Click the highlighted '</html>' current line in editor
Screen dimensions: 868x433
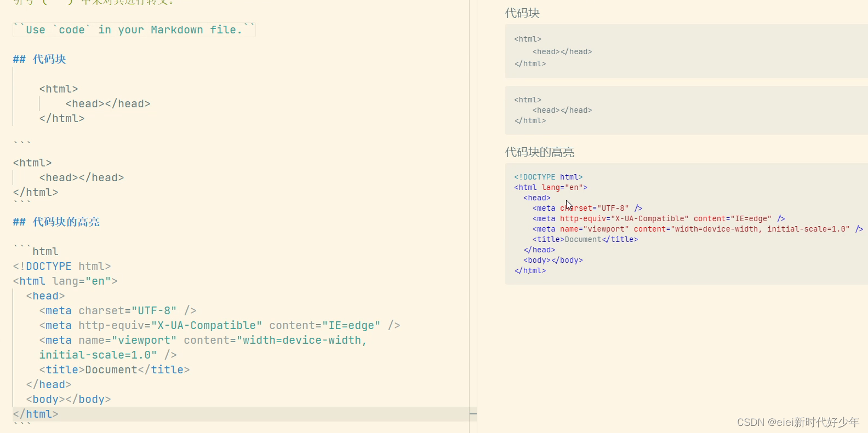click(x=36, y=414)
